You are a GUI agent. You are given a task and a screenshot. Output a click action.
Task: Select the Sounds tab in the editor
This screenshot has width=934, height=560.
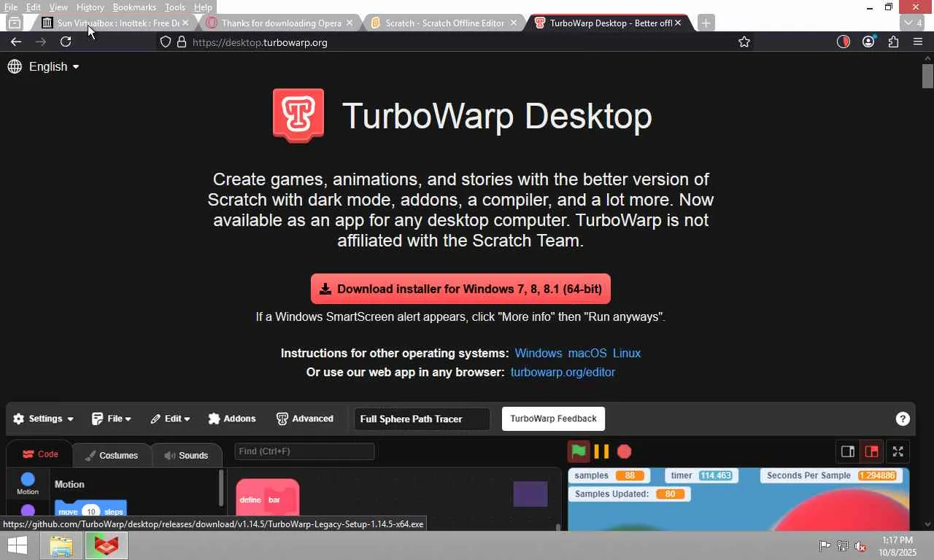click(186, 455)
